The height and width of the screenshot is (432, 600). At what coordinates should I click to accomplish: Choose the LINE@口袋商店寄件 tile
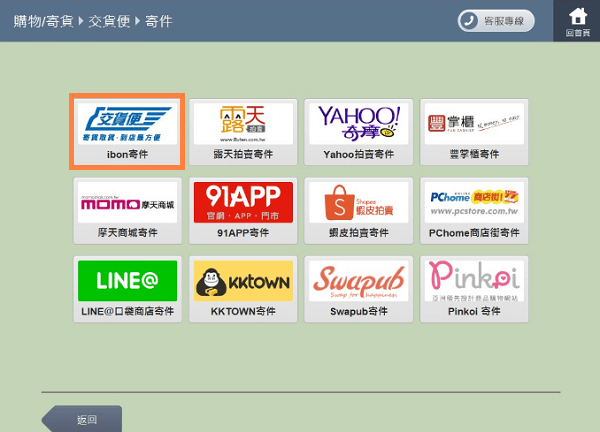[127, 289]
